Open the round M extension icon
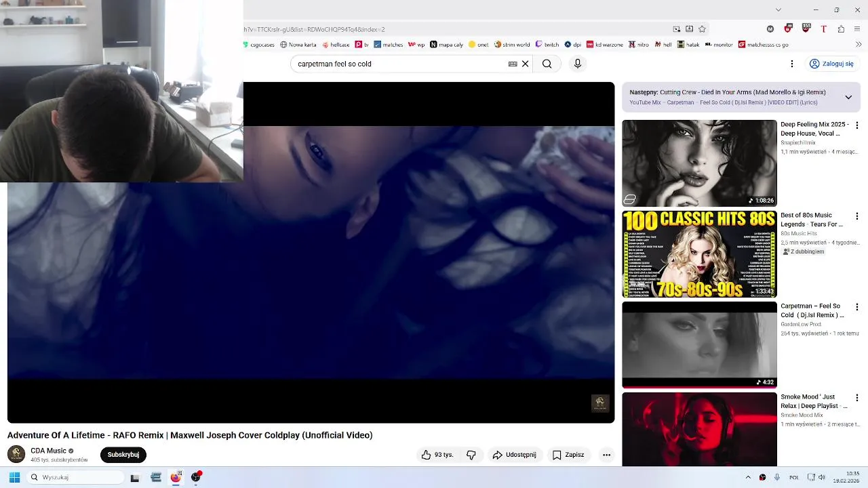The image size is (868, 488). click(x=770, y=29)
